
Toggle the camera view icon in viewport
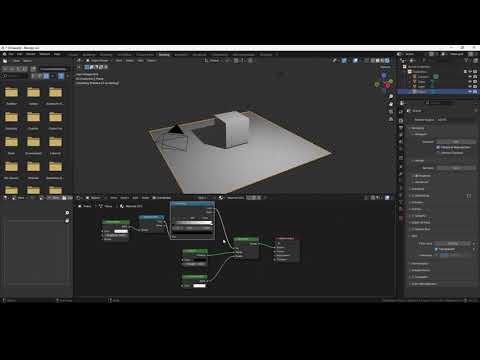point(391,112)
